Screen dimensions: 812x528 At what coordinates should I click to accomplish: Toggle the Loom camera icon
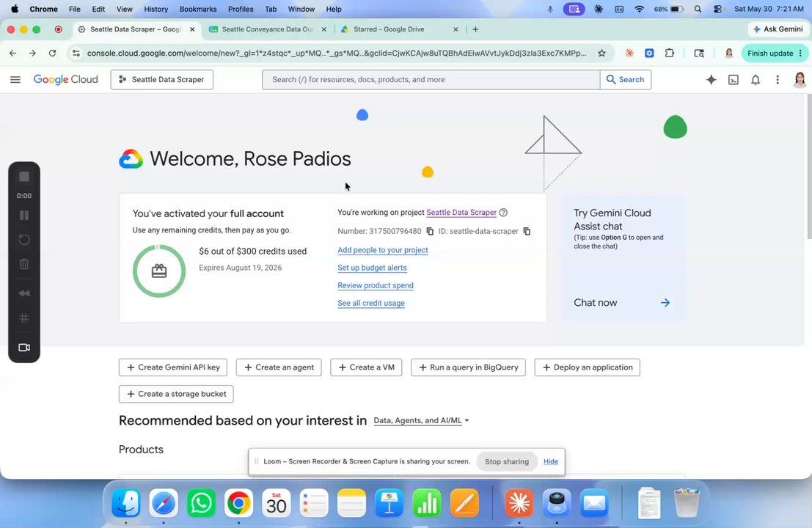click(23, 348)
